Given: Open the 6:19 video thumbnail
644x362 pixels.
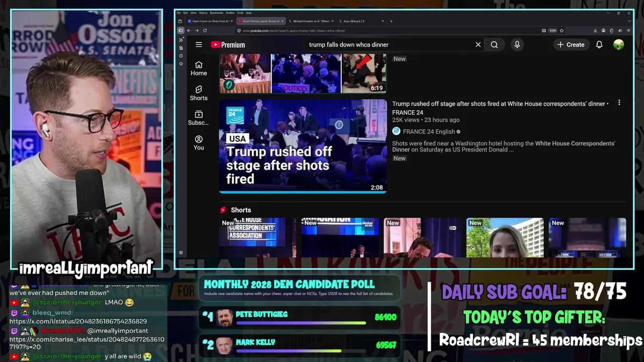Looking at the screenshot, I should tap(303, 73).
